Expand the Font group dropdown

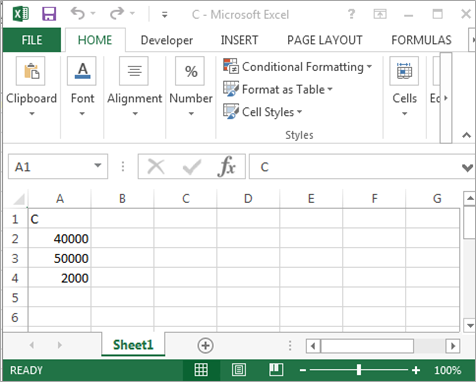[x=82, y=114]
